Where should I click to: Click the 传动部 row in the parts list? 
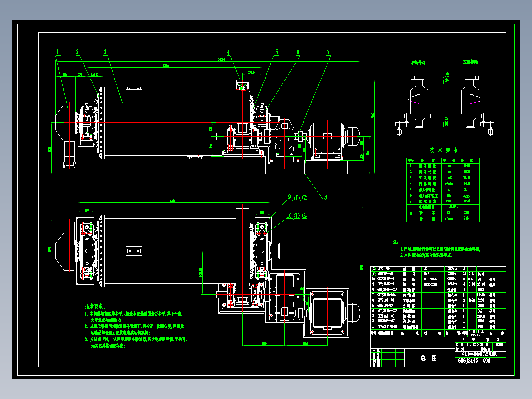[x=438, y=295]
